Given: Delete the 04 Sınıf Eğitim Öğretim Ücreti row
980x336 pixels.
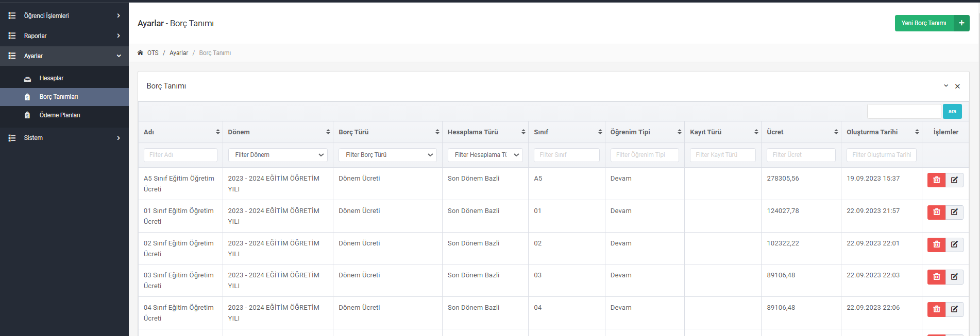Looking at the screenshot, I should point(936,309).
